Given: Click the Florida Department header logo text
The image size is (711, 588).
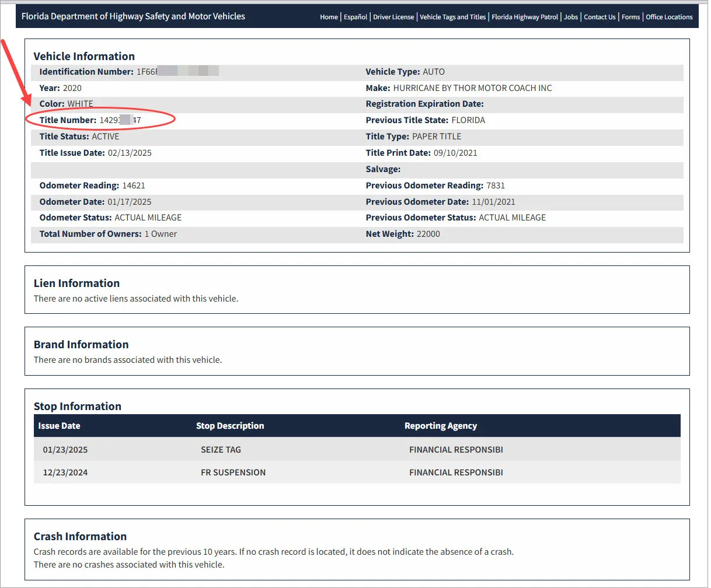Looking at the screenshot, I should [x=133, y=16].
